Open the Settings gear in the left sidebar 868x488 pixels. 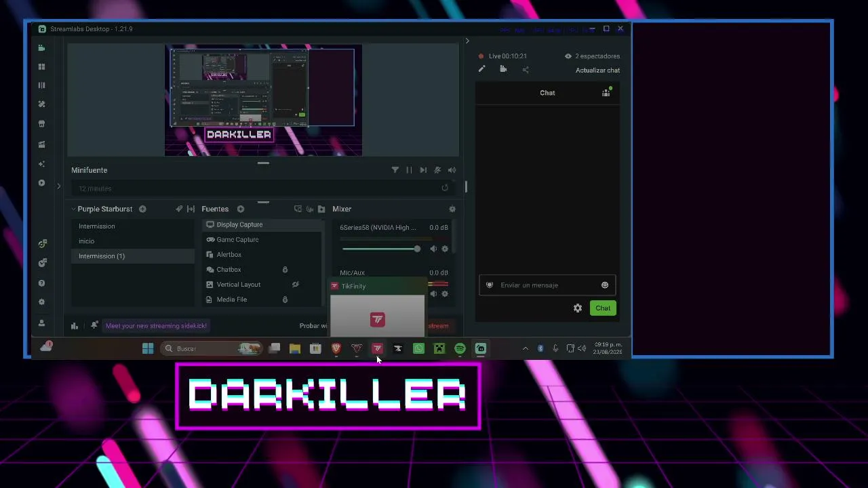42,302
